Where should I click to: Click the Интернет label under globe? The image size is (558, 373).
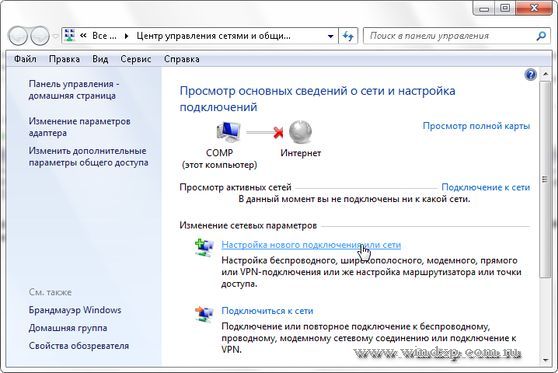(301, 153)
